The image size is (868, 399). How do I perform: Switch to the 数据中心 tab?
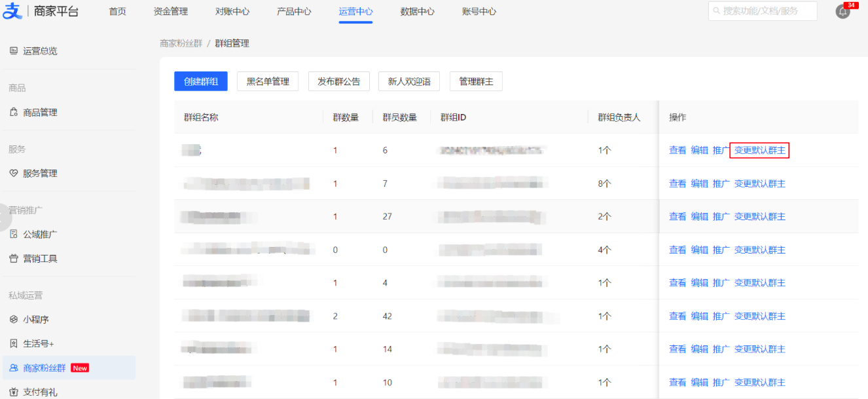tap(417, 12)
